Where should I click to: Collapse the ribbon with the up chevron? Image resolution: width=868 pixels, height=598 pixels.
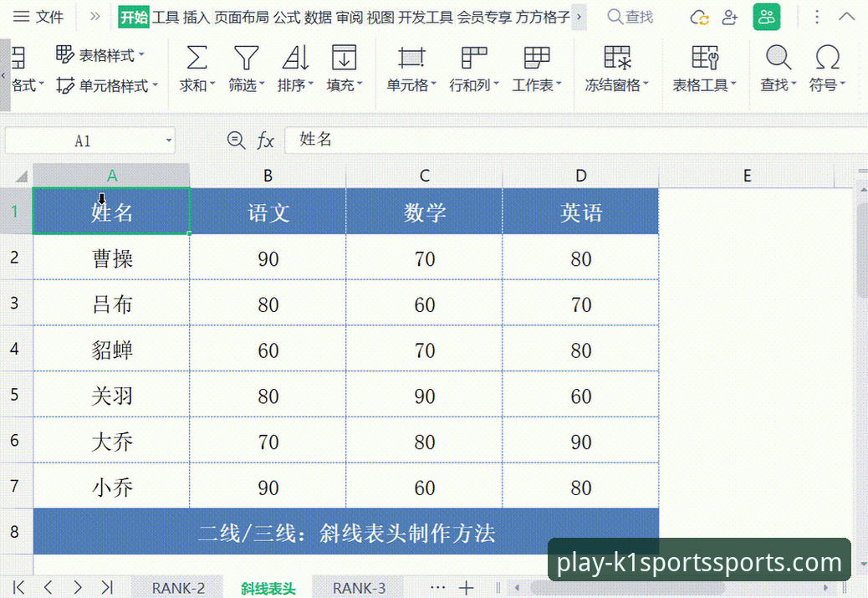(x=846, y=17)
